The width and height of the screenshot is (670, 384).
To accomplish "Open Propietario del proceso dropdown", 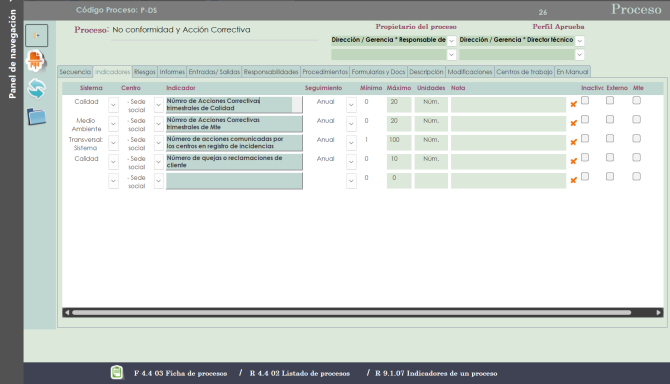I will [x=451, y=41].
